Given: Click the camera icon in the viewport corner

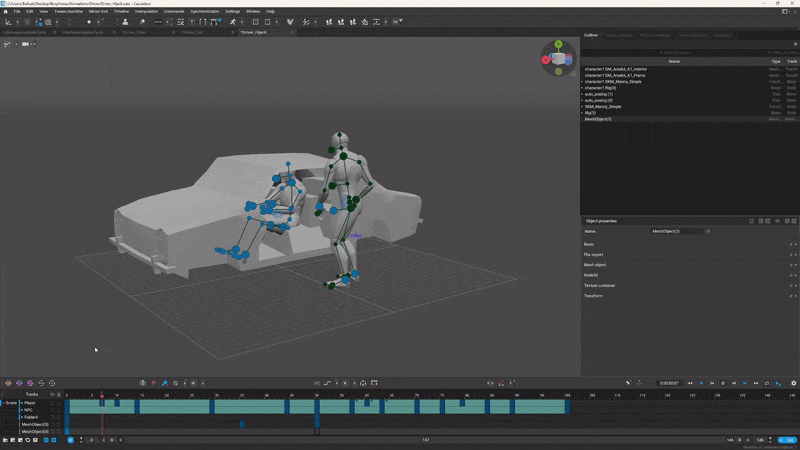Looking at the screenshot, I should pyautogui.click(x=24, y=44).
